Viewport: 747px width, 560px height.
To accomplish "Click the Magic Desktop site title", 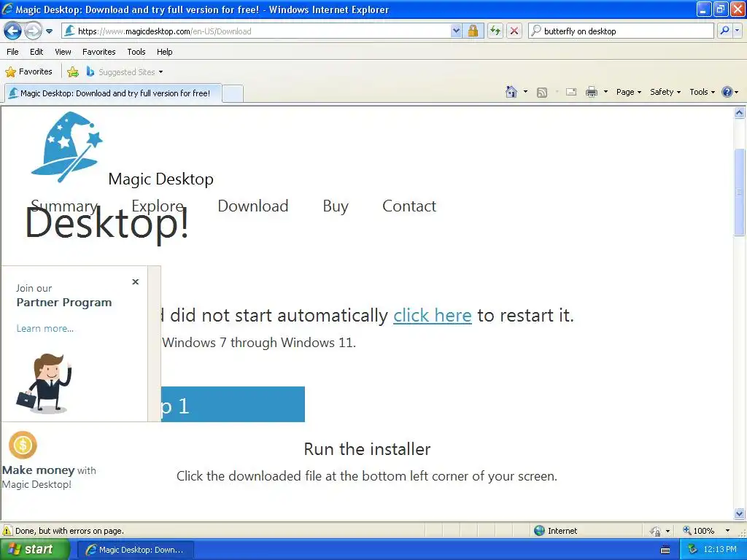I will [161, 179].
